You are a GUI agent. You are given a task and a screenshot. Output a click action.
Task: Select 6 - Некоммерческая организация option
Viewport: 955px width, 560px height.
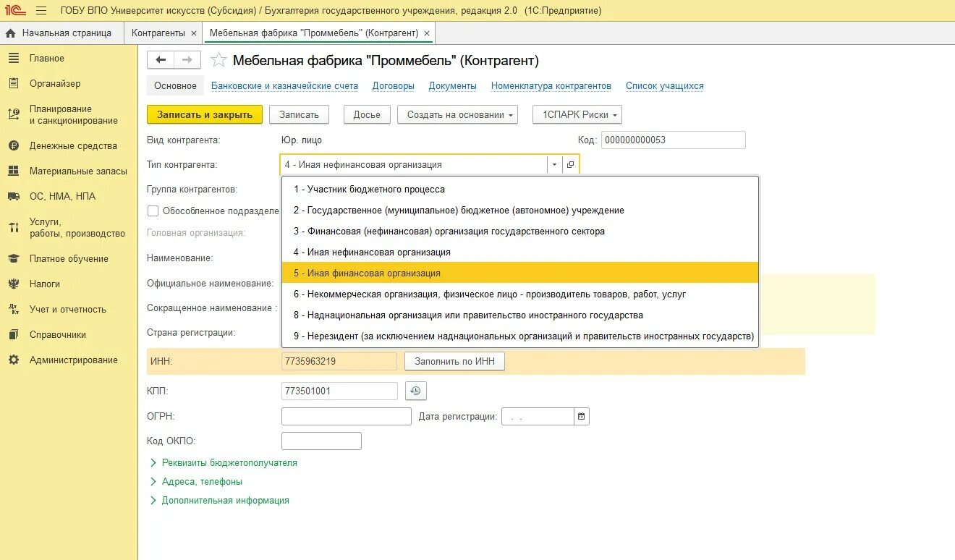click(519, 294)
